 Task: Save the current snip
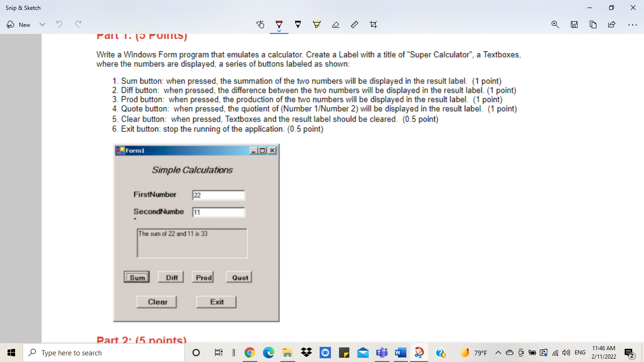(x=574, y=25)
